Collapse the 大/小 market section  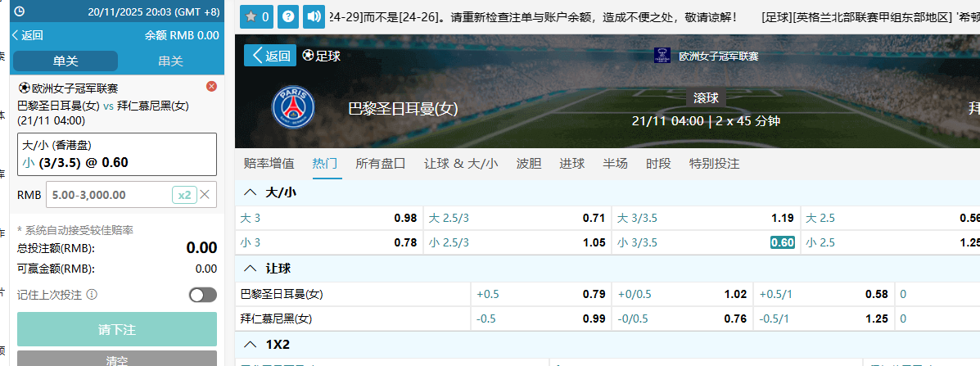[251, 192]
